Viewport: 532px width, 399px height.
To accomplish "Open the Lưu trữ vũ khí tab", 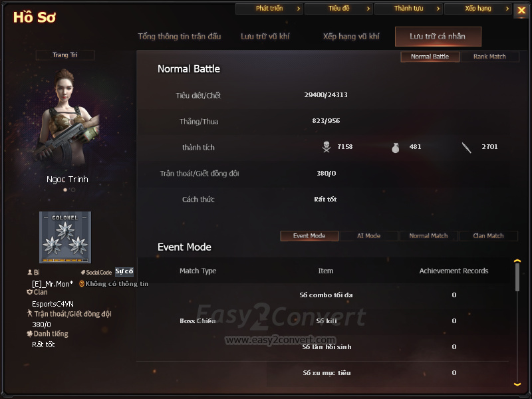I will [x=265, y=37].
